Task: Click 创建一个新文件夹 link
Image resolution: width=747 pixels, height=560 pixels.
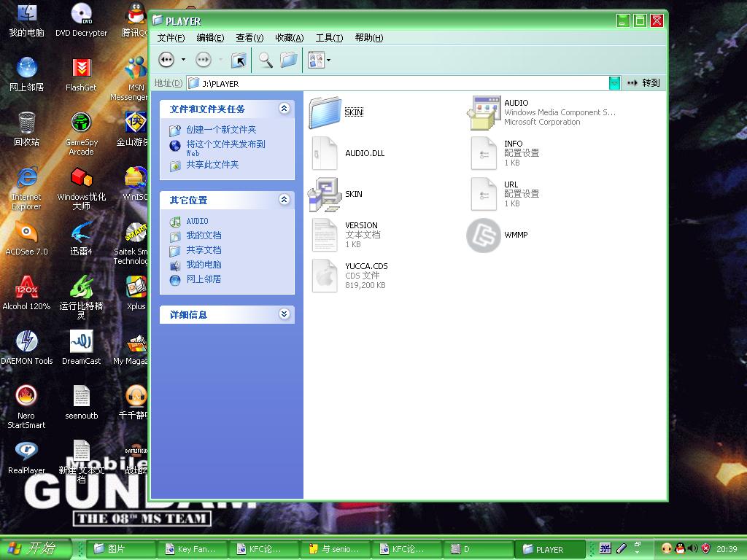Action: tap(221, 130)
